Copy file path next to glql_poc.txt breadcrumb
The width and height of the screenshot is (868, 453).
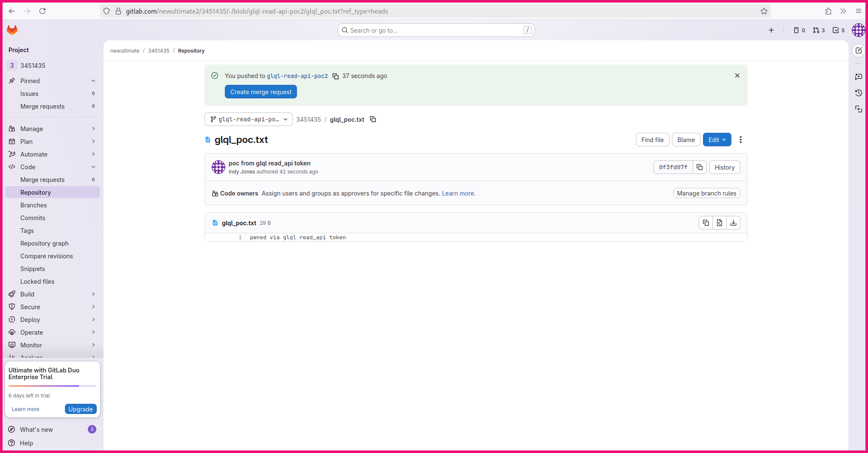[x=373, y=119]
